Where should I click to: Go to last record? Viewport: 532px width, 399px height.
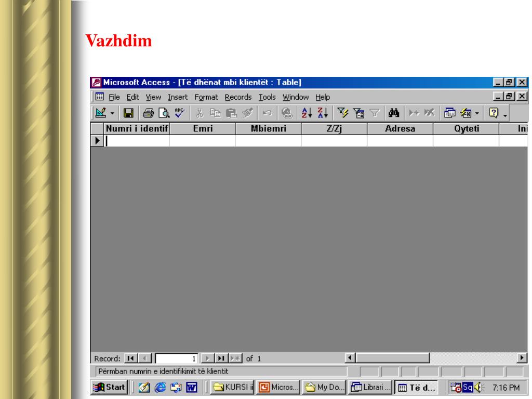click(x=221, y=358)
